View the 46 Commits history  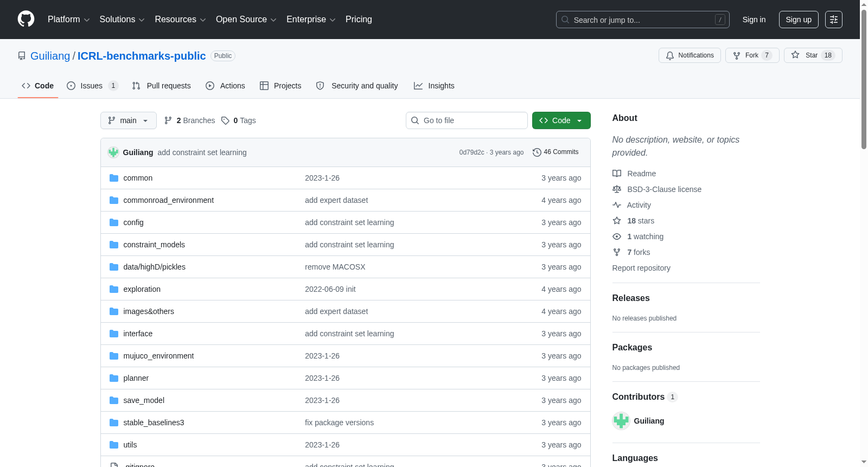tap(556, 152)
